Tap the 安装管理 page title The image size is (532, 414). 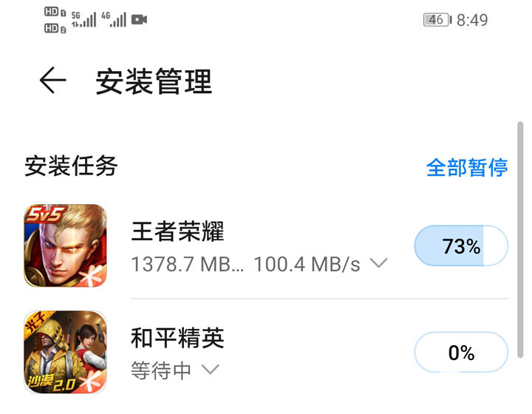click(154, 81)
